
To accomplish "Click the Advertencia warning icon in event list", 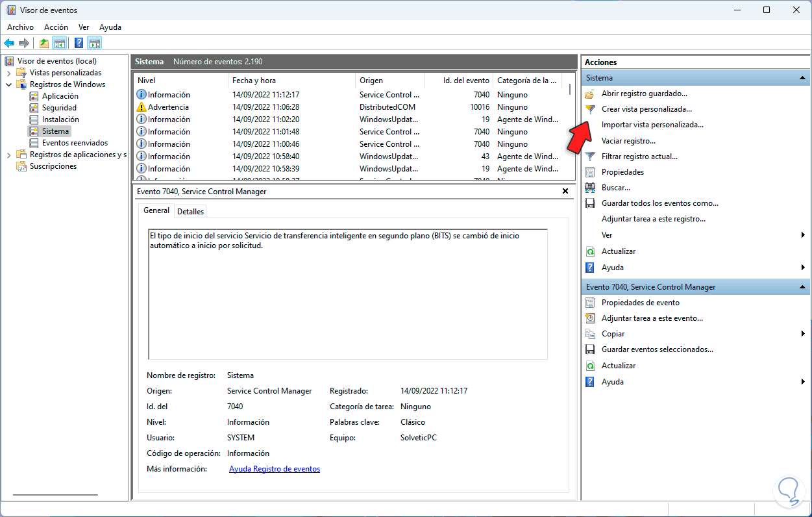I will (141, 107).
